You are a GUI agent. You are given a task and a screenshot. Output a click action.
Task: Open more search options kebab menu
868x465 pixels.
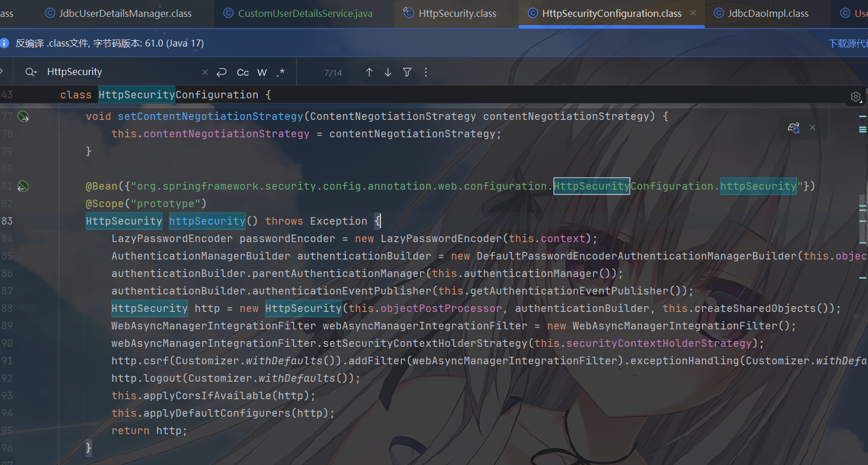click(426, 72)
